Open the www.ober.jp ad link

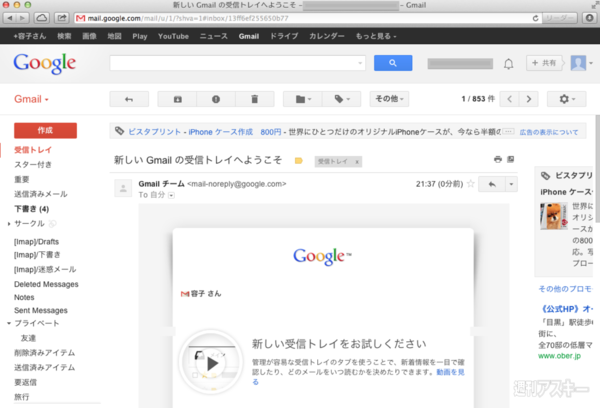click(559, 356)
